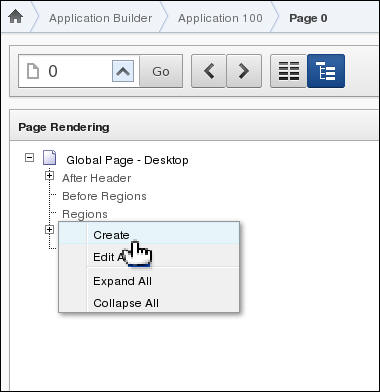The height and width of the screenshot is (392, 380).
Task: Click the Global Page document icon
Action: [50, 158]
